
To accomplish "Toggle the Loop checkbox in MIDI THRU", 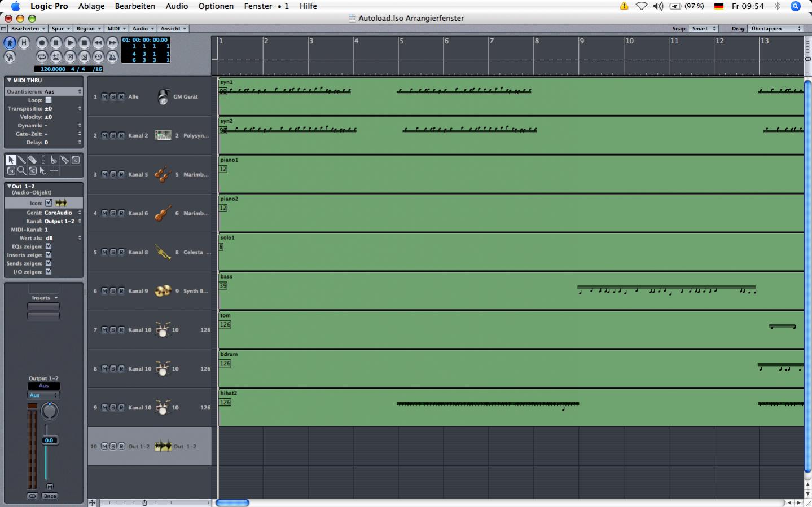I will point(49,100).
